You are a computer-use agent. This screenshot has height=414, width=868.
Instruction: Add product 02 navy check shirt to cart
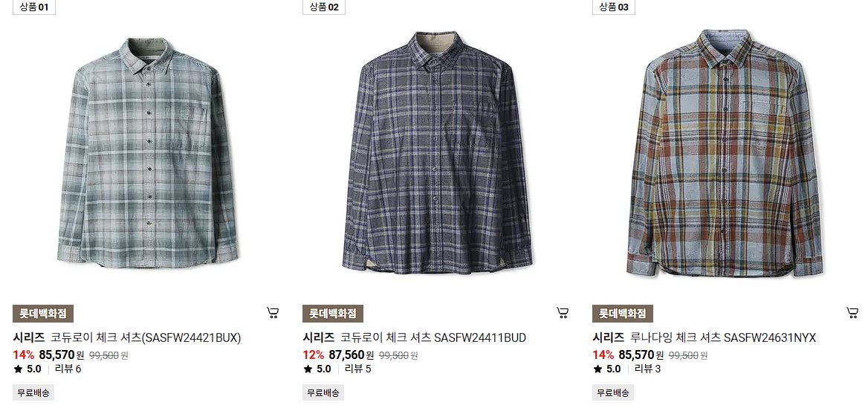click(563, 313)
